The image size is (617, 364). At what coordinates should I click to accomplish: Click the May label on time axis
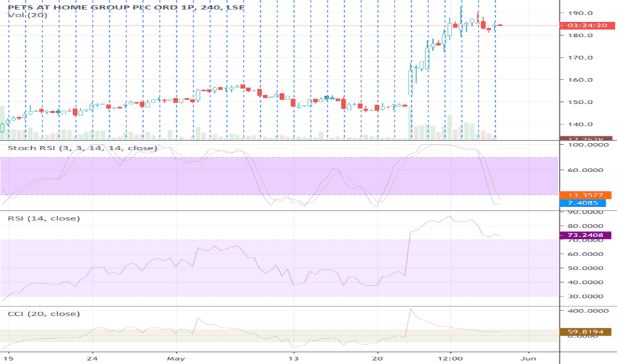coord(176,359)
